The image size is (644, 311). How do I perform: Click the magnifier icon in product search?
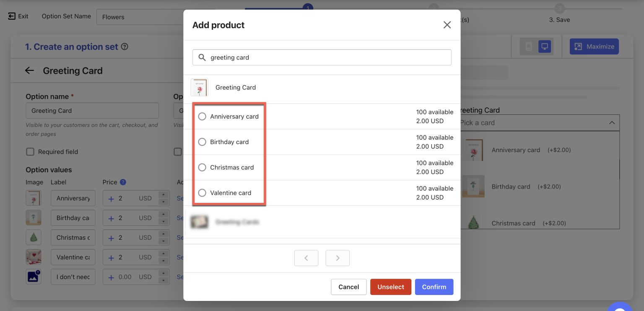coord(202,57)
